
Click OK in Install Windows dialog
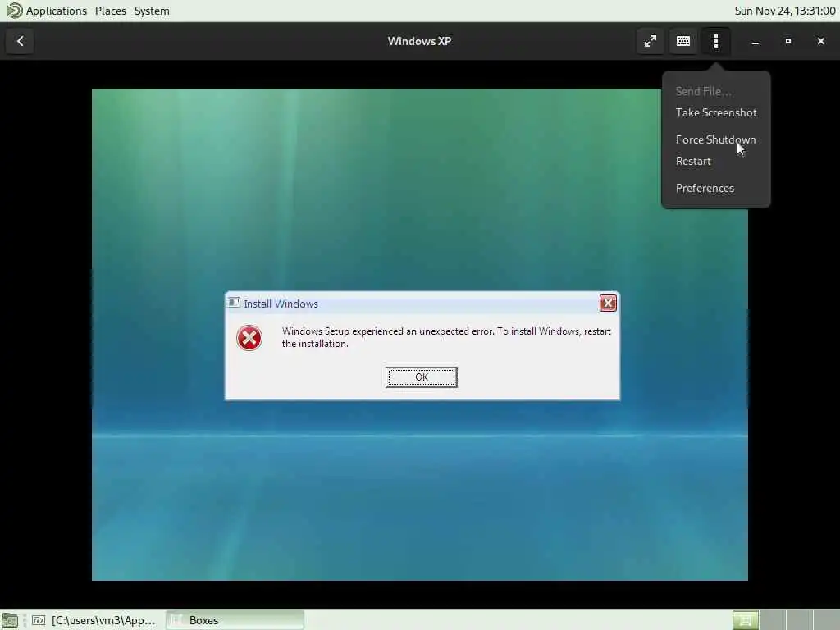coord(421,377)
